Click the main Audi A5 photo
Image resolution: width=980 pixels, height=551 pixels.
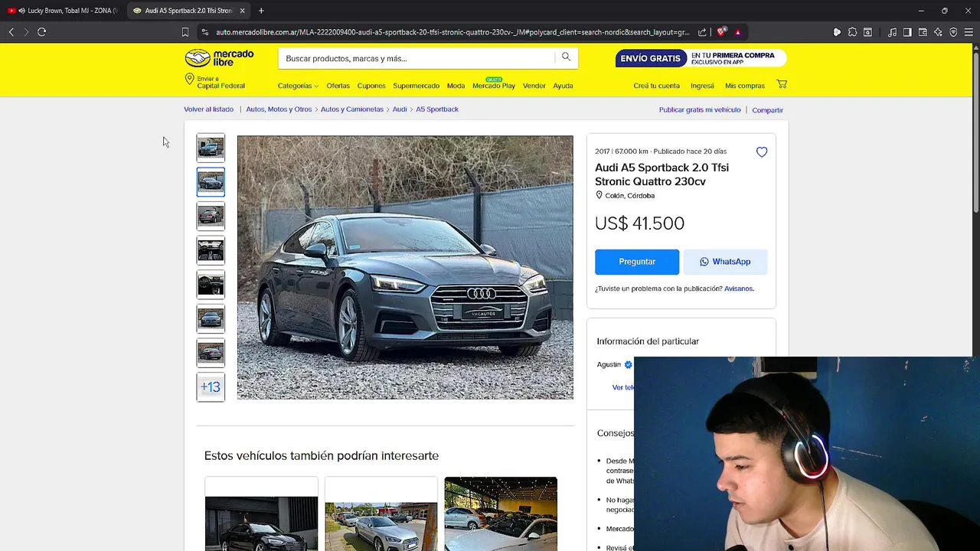tap(405, 267)
